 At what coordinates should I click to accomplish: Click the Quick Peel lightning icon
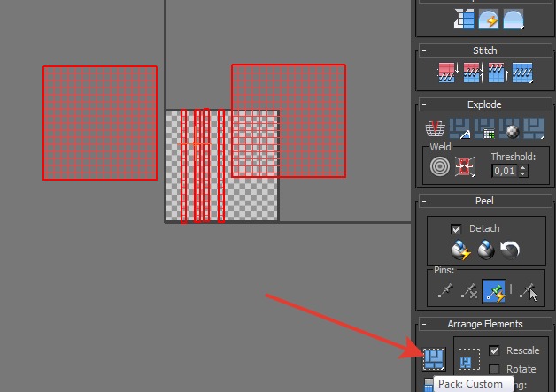coord(460,250)
